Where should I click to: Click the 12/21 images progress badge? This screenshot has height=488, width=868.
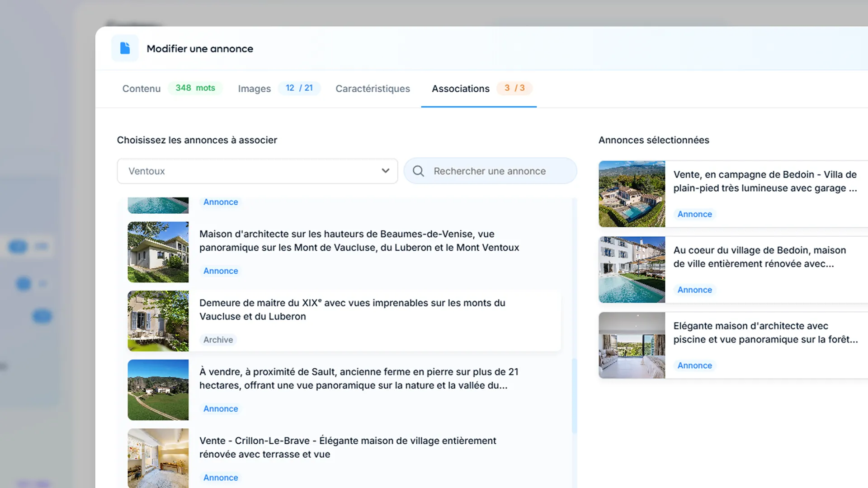coord(299,88)
